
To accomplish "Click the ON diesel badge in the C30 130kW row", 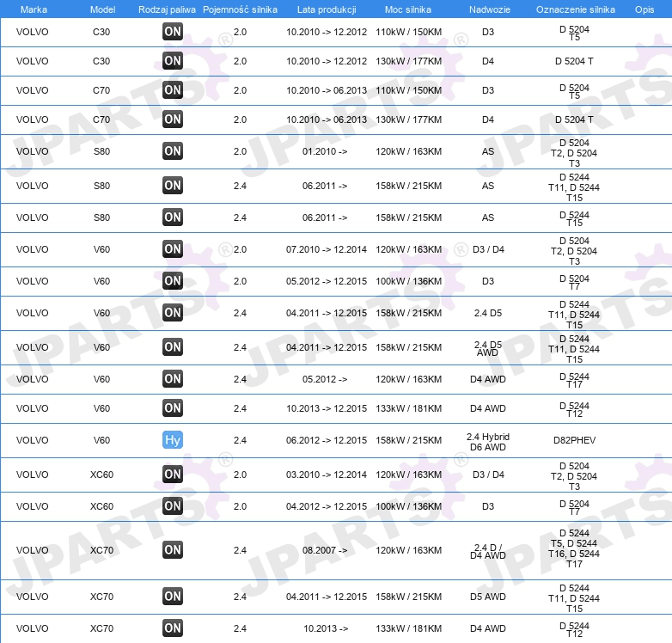I will click(173, 60).
